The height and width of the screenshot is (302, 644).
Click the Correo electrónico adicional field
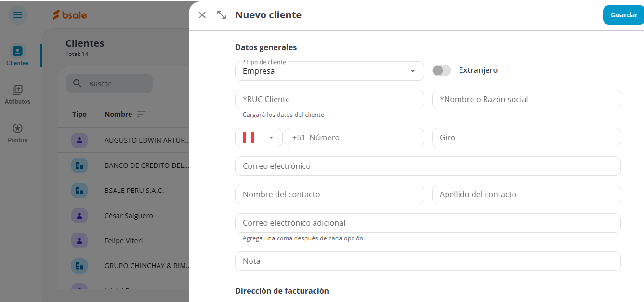tap(428, 223)
